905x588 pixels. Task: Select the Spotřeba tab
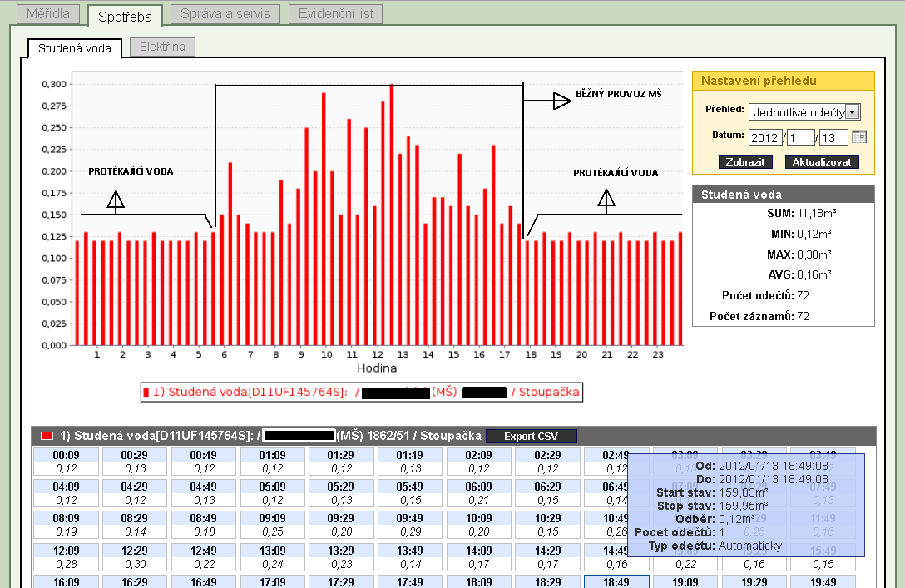pos(126,17)
